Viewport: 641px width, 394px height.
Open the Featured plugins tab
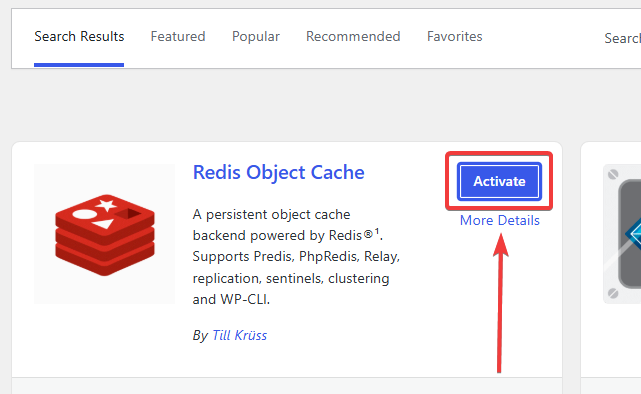pos(178,36)
